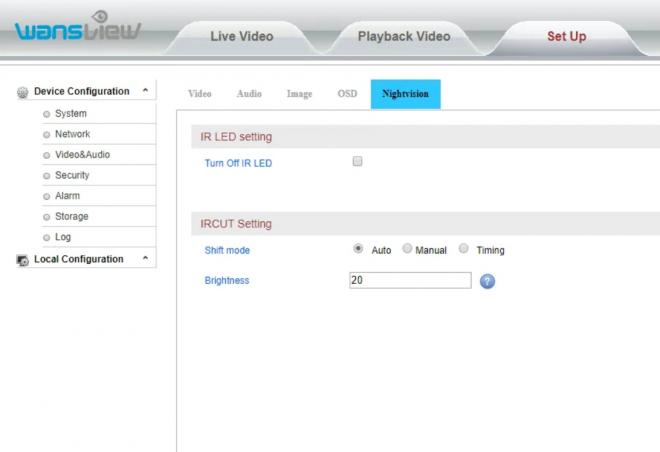Click the IRCUT Setting header

pyautogui.click(x=236, y=224)
